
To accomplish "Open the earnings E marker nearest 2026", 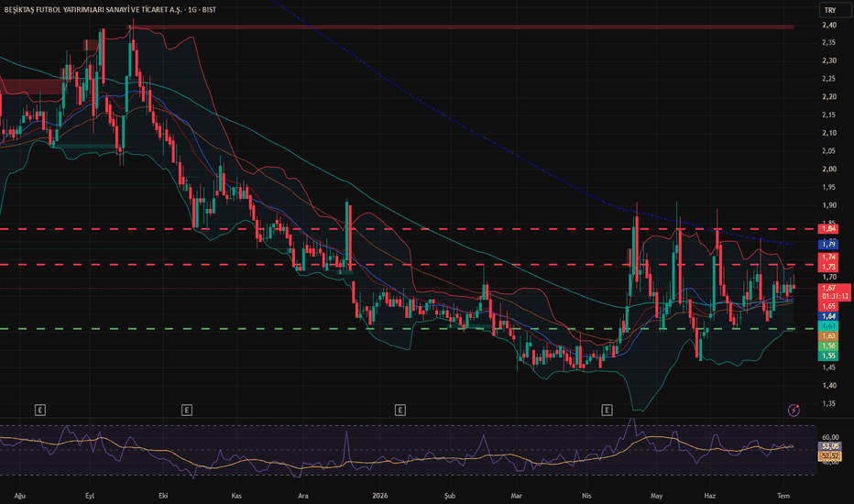I will coord(400,410).
